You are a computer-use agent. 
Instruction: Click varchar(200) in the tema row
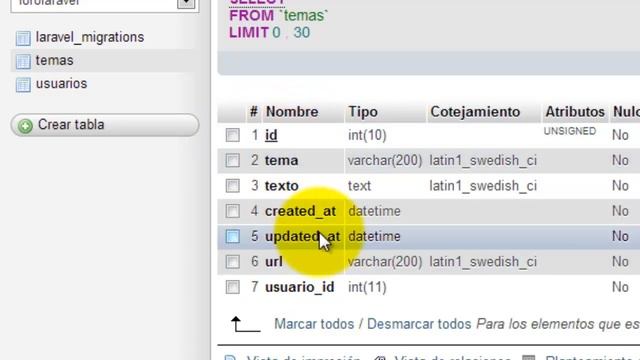pos(385,160)
